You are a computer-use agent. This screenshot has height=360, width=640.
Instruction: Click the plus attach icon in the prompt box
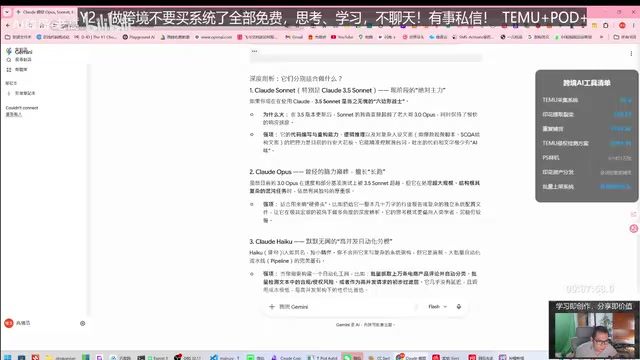[272, 307]
